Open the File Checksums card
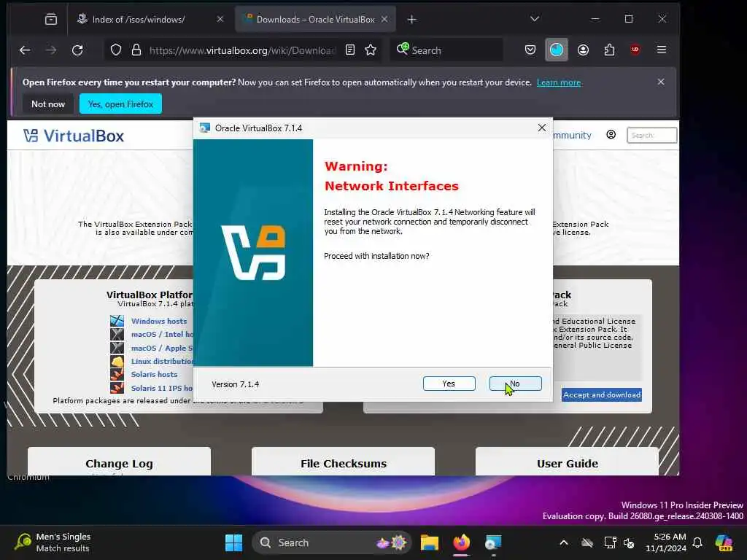This screenshot has width=747, height=560. [x=343, y=461]
